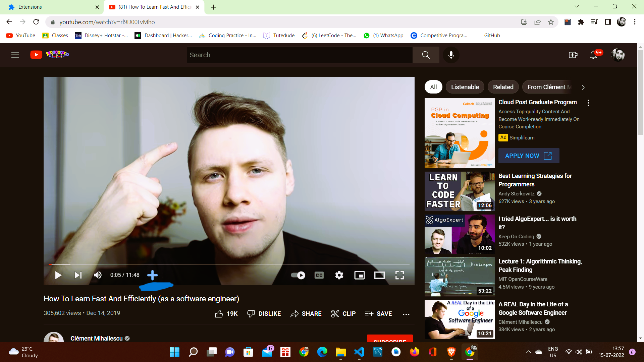The height and width of the screenshot is (362, 644).
Task: Toggle autoplay switch in player
Action: [x=298, y=275]
